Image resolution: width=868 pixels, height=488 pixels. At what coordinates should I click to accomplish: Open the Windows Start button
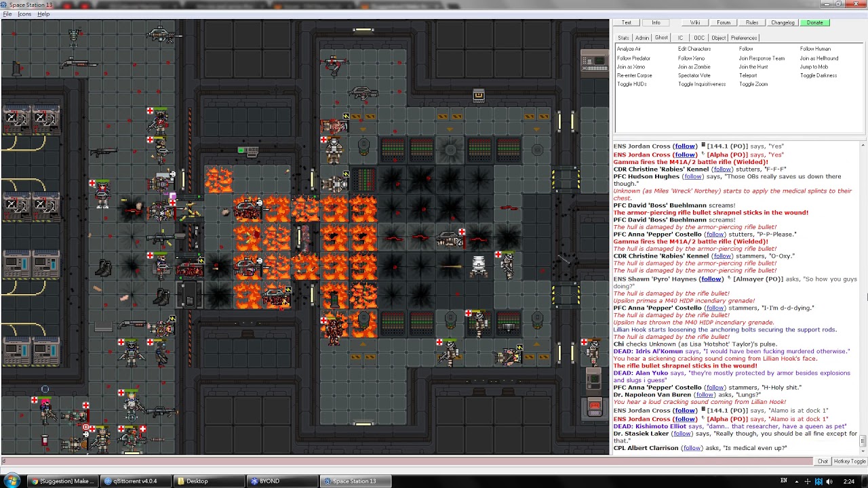pos(12,481)
